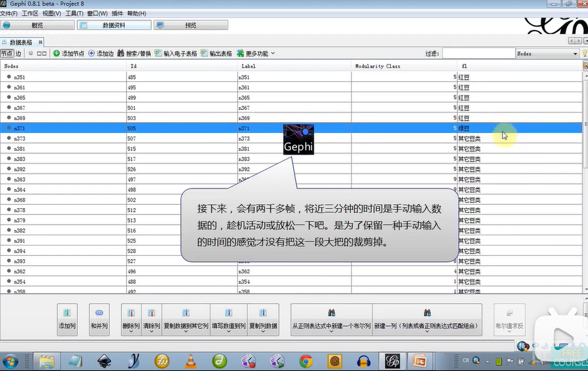Expand the arrow under Delete Column (删除列)
Viewport: 588px width, 371px height.
click(131, 332)
